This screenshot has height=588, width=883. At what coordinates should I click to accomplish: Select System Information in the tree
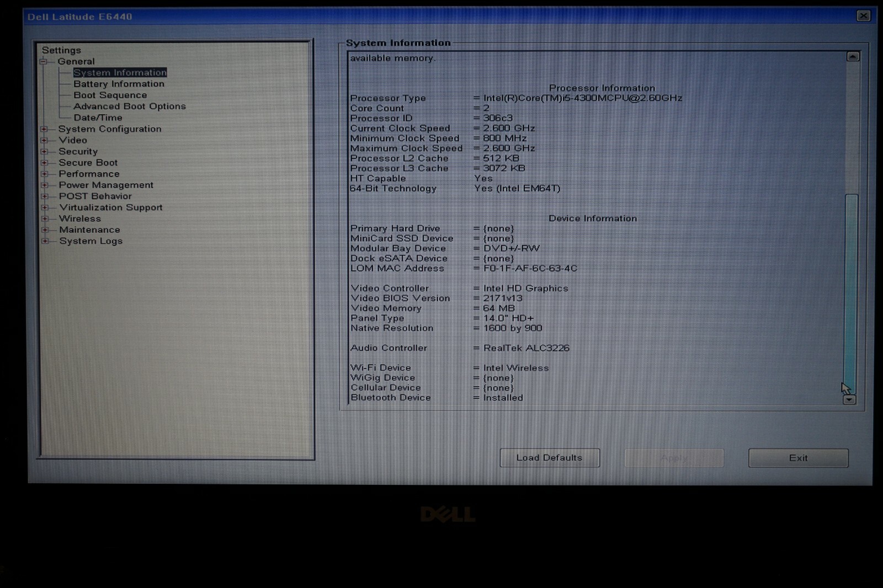pos(120,73)
